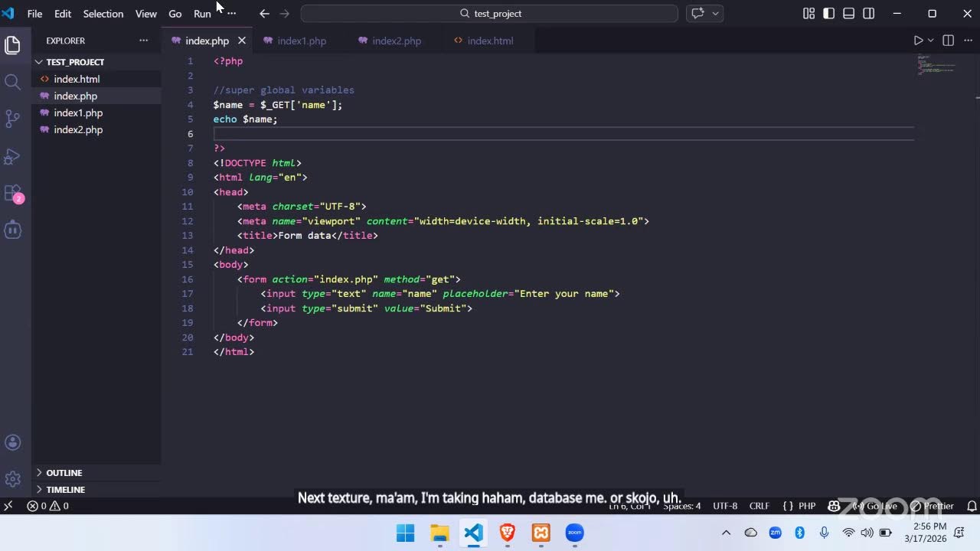
Task: Open the Go menu
Action: click(x=175, y=14)
